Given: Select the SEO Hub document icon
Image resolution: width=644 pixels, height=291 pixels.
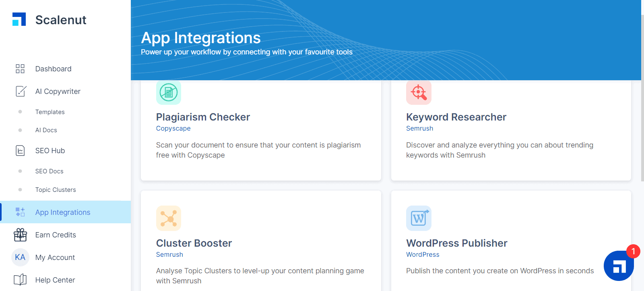Looking at the screenshot, I should click(x=20, y=151).
